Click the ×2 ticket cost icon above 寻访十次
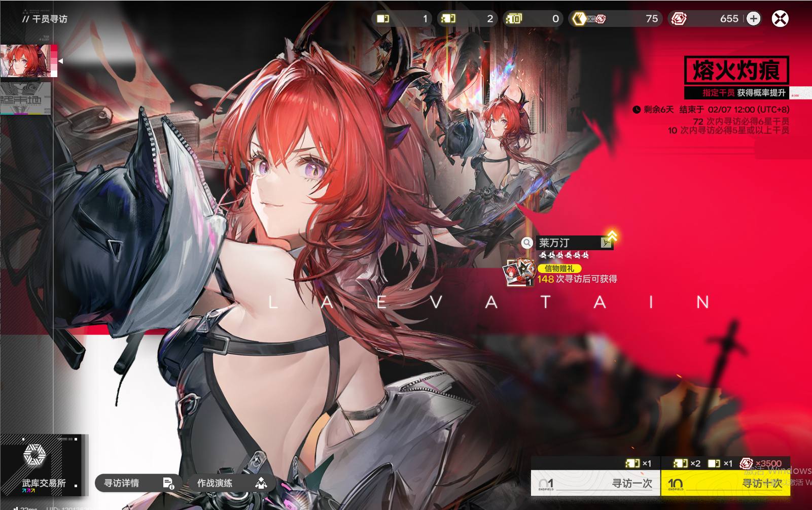 click(681, 463)
